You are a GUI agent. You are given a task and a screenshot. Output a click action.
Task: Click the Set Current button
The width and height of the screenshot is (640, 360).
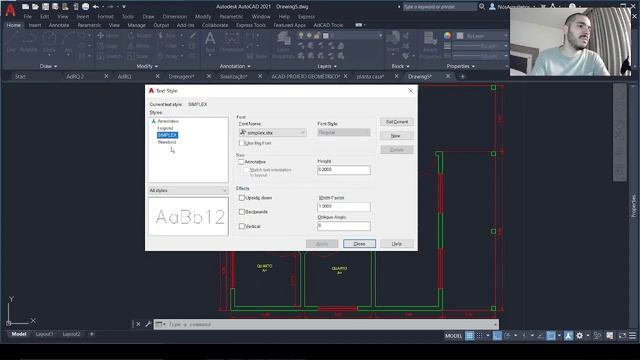(x=397, y=122)
